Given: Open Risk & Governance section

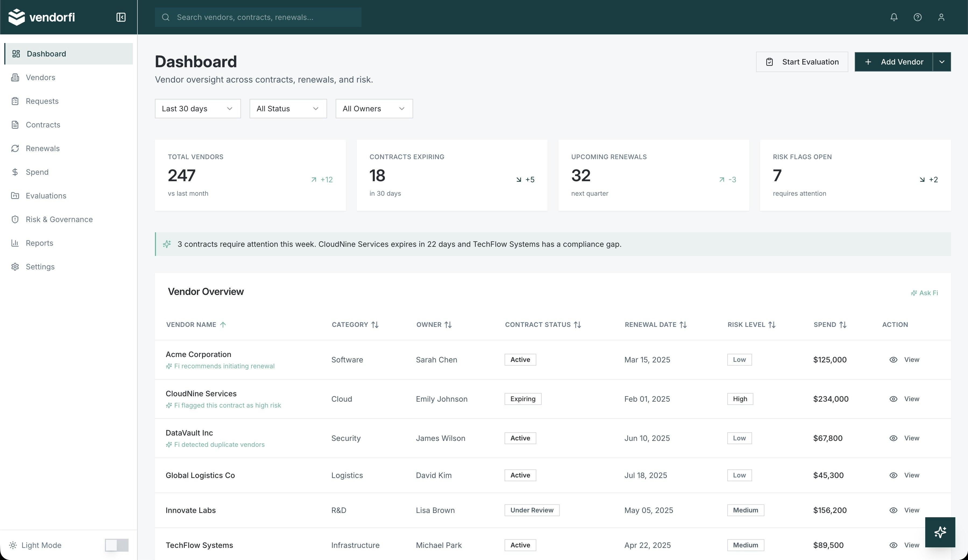Looking at the screenshot, I should click(59, 220).
